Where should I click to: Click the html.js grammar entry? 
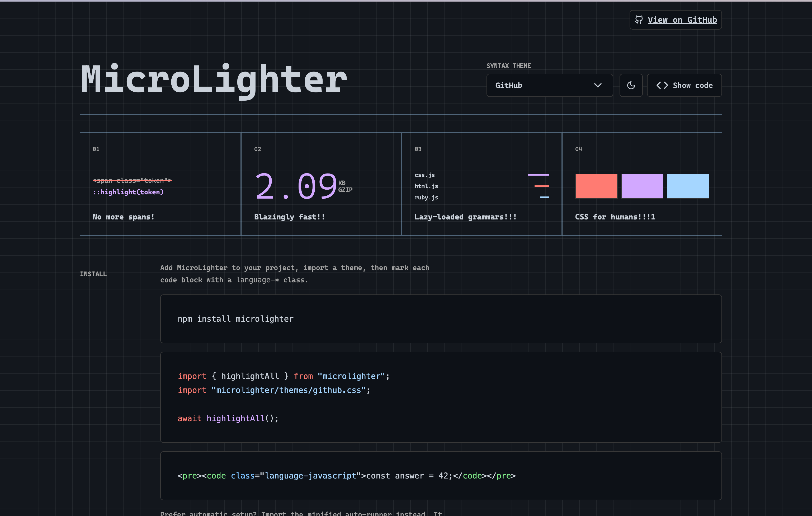[426, 186]
